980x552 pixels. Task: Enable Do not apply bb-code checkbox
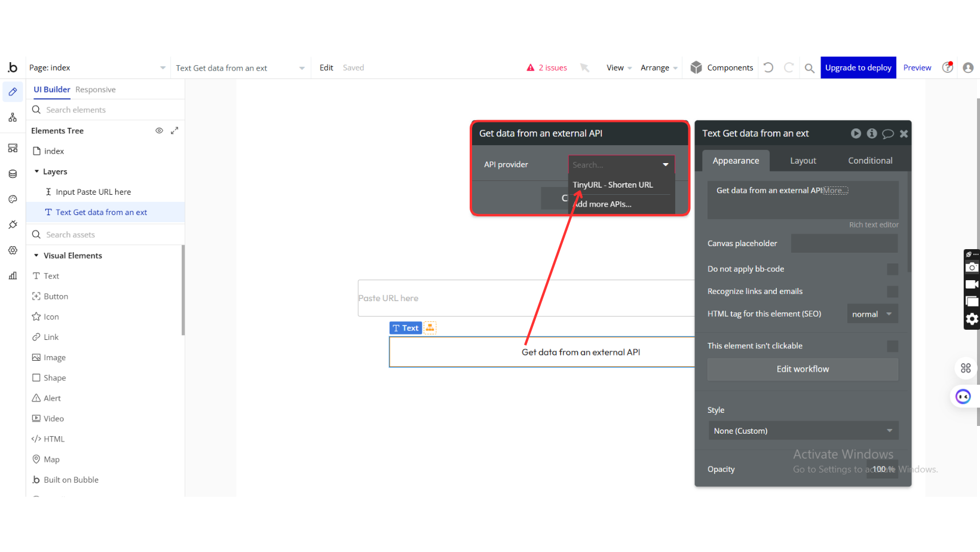(893, 269)
